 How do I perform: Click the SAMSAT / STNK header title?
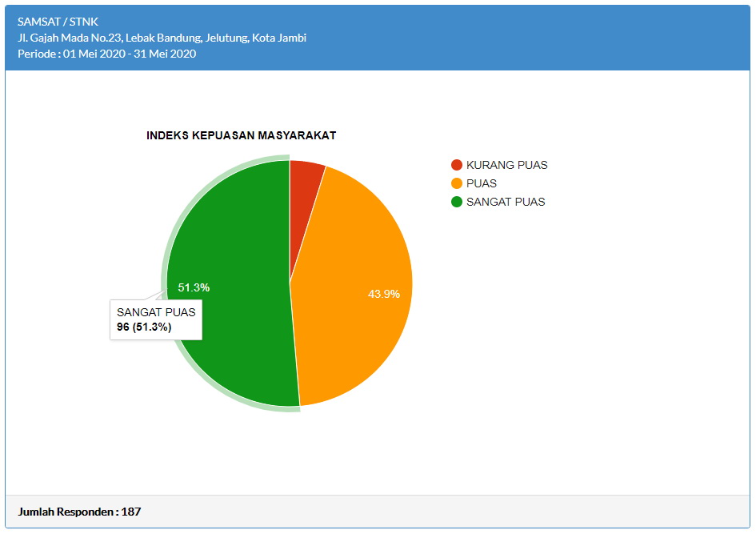click(58, 22)
